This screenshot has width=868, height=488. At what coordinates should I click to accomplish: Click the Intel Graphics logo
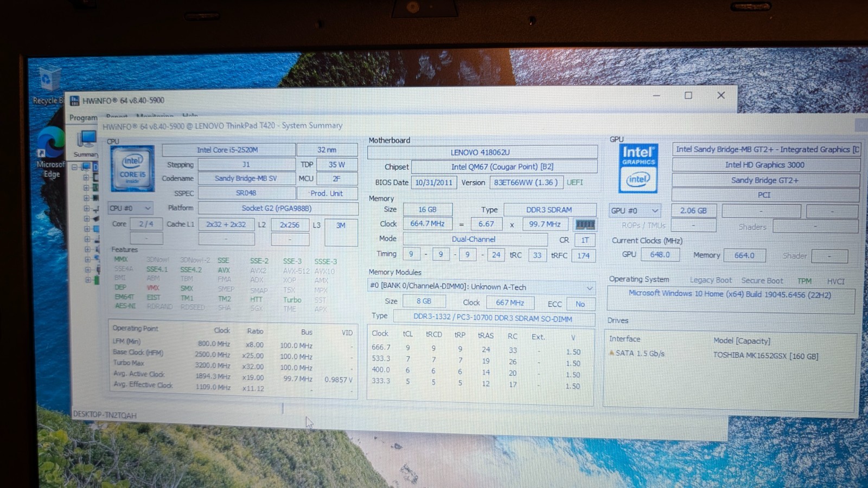[x=638, y=168]
